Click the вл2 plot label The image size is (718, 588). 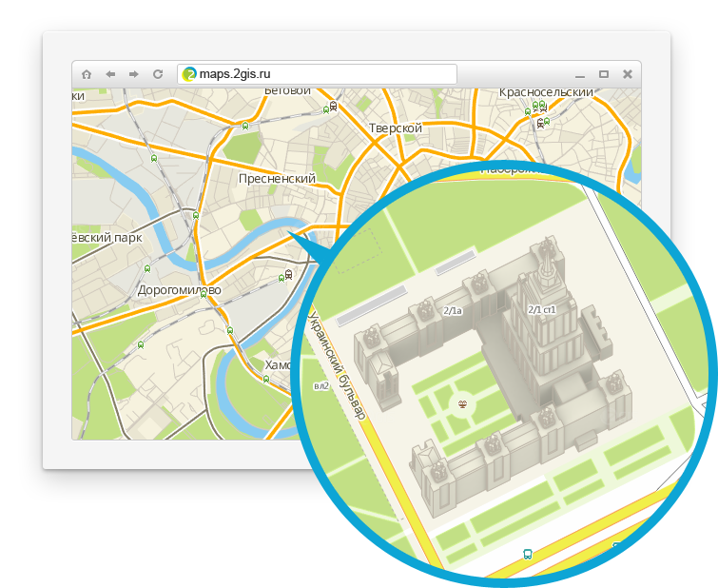tap(321, 386)
